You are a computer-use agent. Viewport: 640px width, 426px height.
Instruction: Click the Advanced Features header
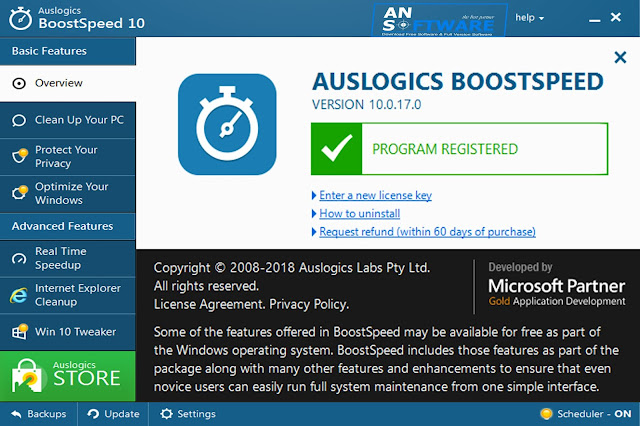point(68,226)
